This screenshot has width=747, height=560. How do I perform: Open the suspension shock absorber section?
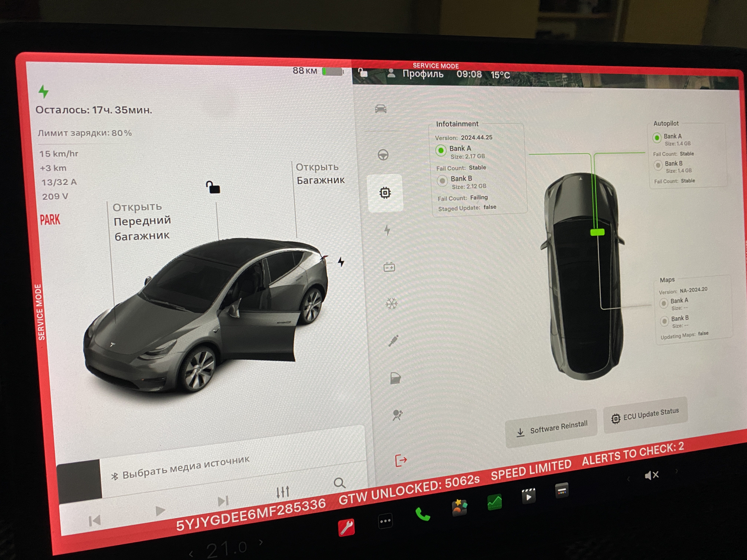pos(394,341)
